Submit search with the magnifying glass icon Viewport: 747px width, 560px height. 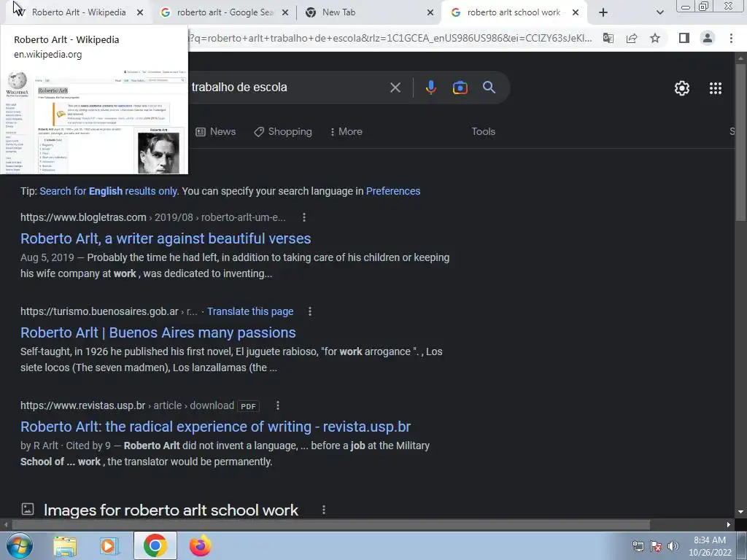pos(489,87)
